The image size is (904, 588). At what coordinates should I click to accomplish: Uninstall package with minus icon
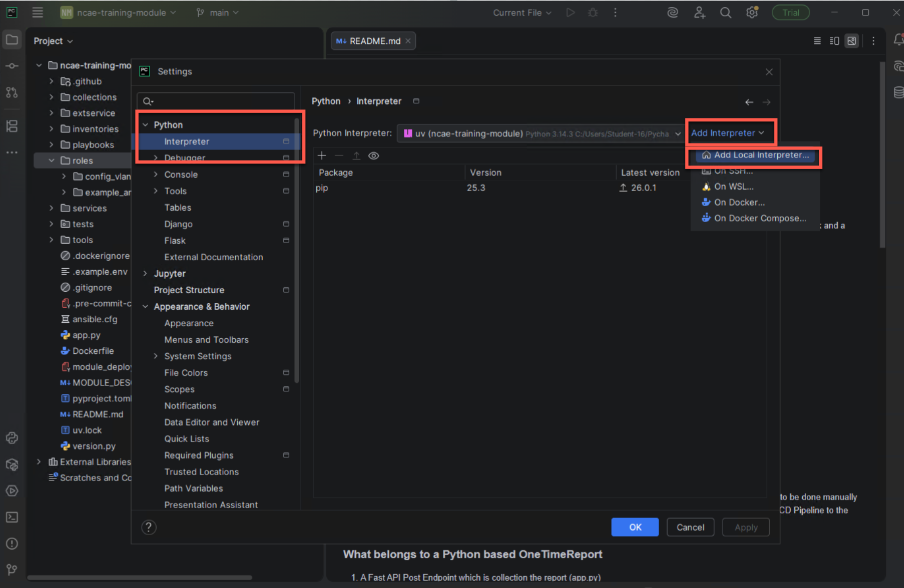[339, 156]
